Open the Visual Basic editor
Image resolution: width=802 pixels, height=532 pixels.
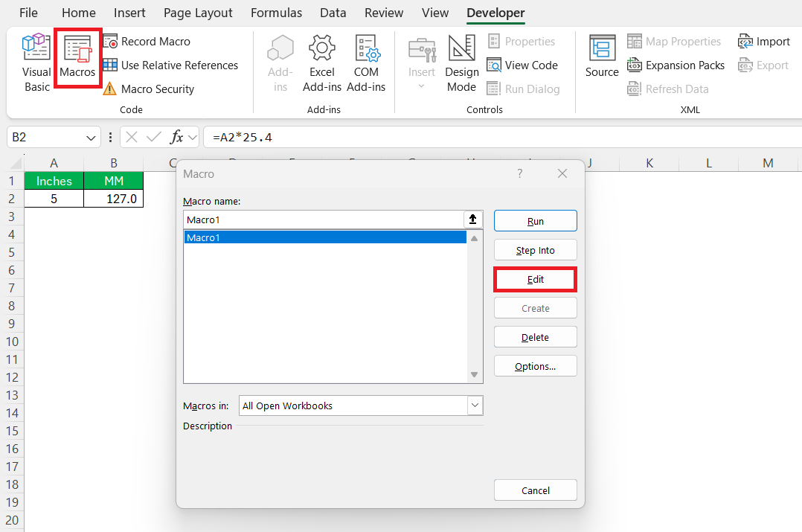point(37,63)
